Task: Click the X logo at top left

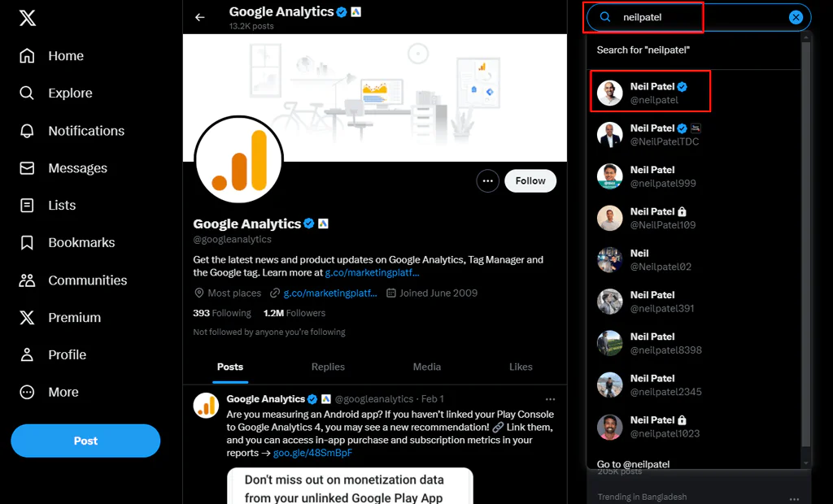Action: [27, 18]
